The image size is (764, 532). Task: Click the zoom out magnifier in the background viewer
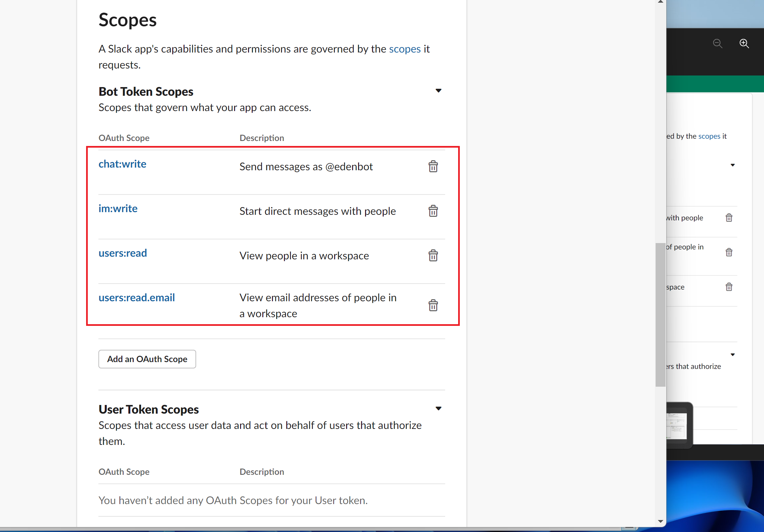point(717,44)
